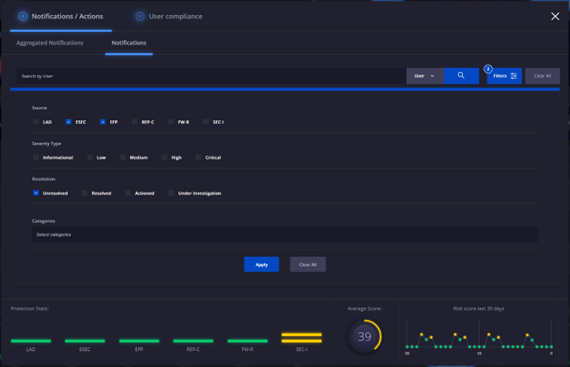Enable the Informational severity checkbox

tap(36, 157)
